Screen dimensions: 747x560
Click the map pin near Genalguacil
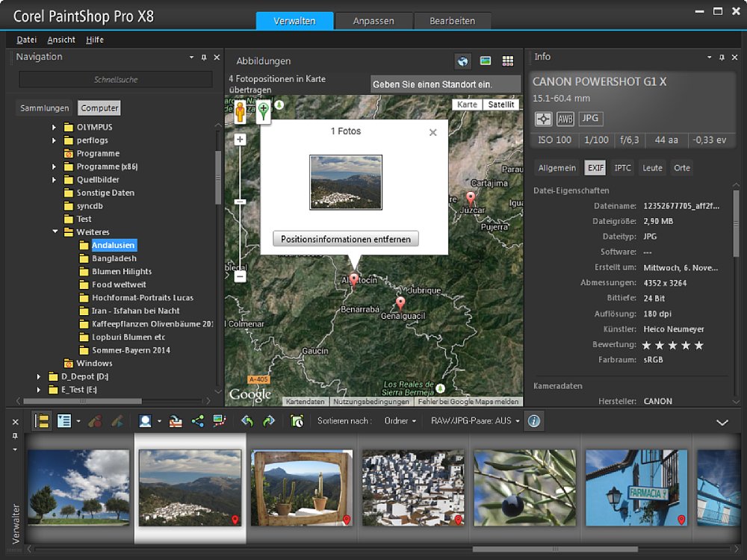click(x=400, y=302)
